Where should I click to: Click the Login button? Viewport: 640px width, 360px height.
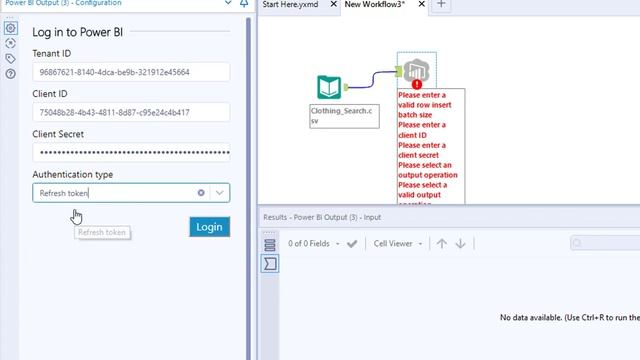click(x=209, y=227)
